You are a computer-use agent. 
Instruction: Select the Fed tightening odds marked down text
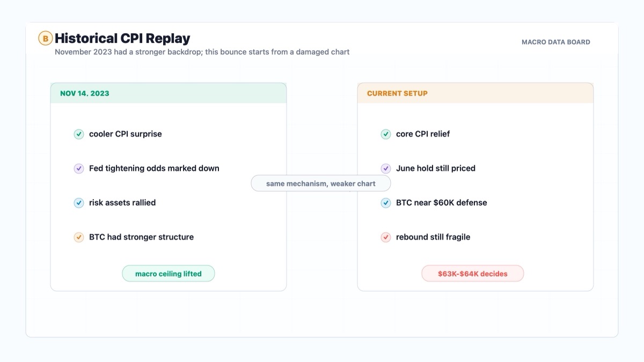(154, 168)
